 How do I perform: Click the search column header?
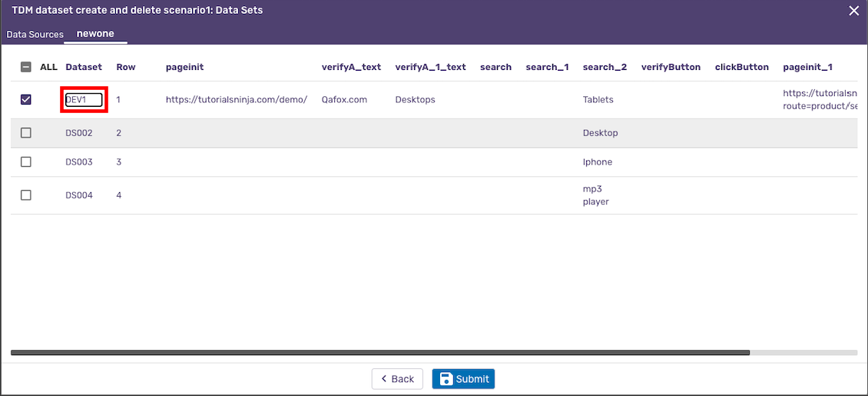click(496, 67)
